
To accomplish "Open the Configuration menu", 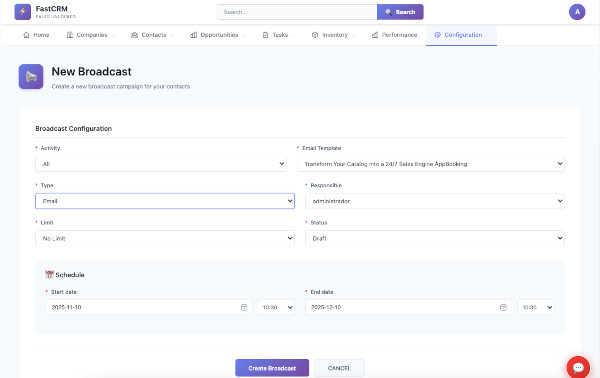I will [x=461, y=35].
